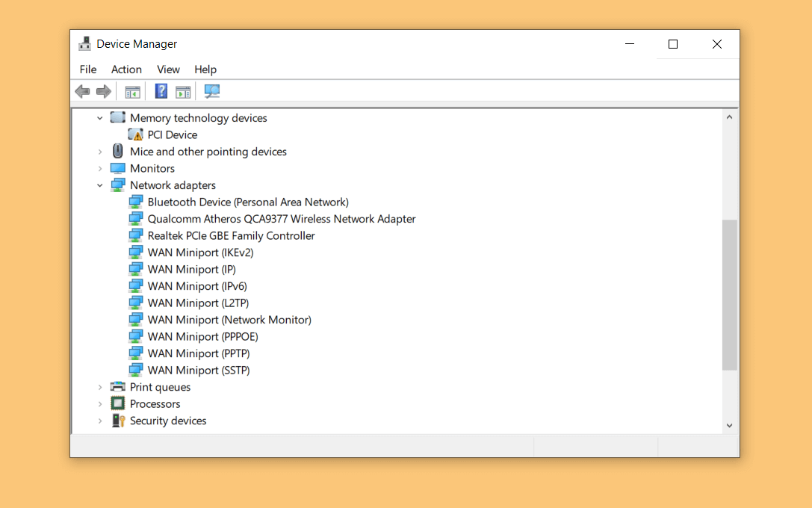
Task: Click the Bluetooth Device network adapter icon
Action: [x=136, y=202]
